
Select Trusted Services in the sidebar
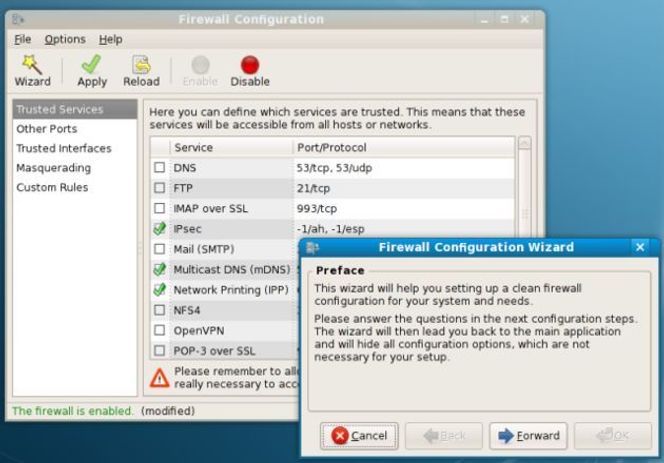pyautogui.click(x=75, y=109)
